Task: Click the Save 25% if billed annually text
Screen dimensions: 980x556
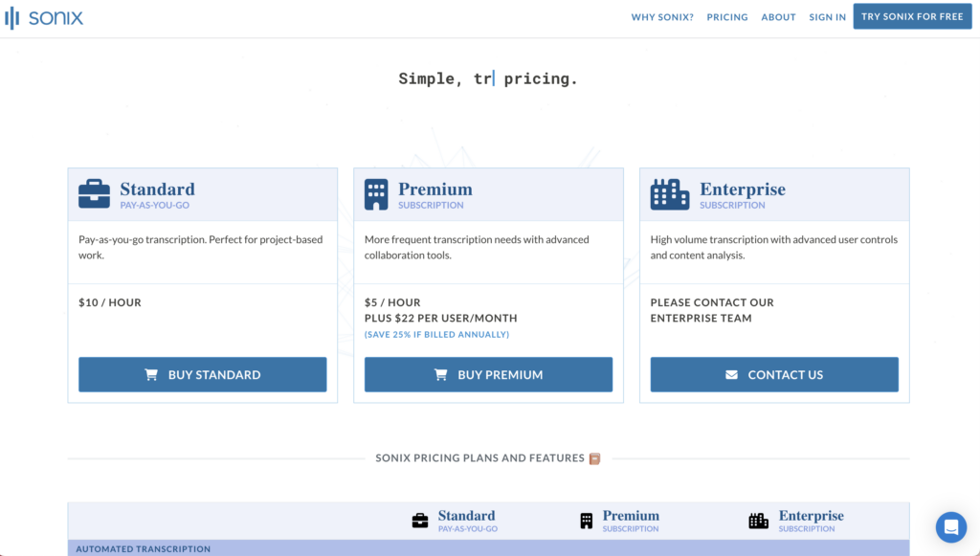Action: (x=436, y=335)
